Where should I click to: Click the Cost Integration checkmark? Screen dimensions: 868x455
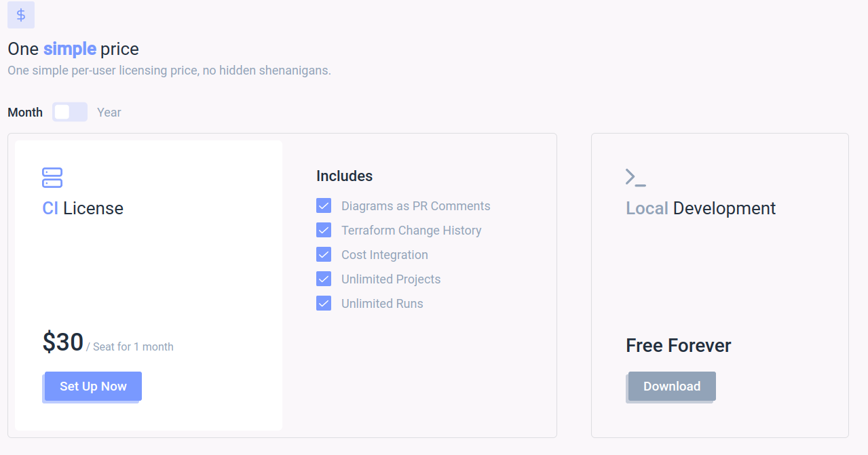click(x=324, y=255)
